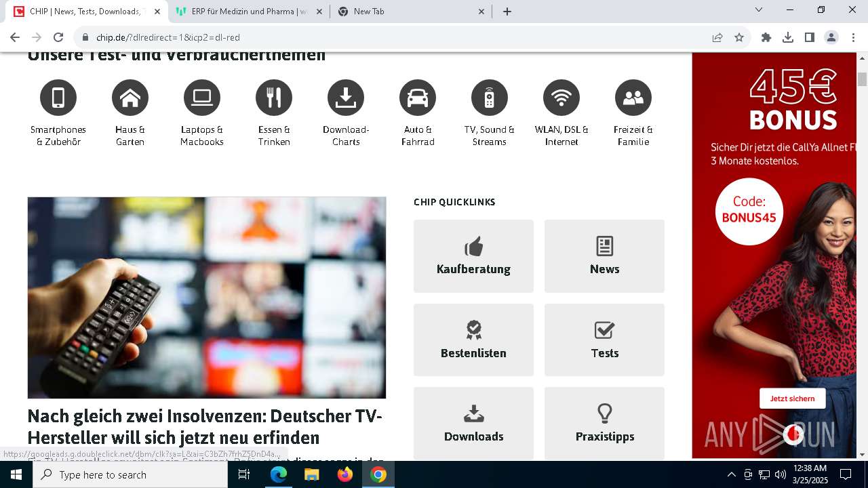The image size is (868, 488).
Task: Open the Windows Start menu
Action: tap(16, 474)
